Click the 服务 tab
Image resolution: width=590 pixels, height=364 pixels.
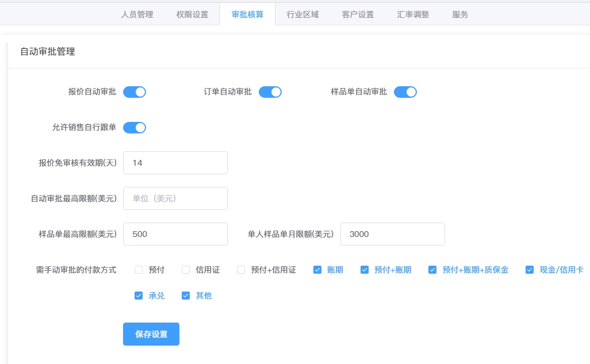460,14
